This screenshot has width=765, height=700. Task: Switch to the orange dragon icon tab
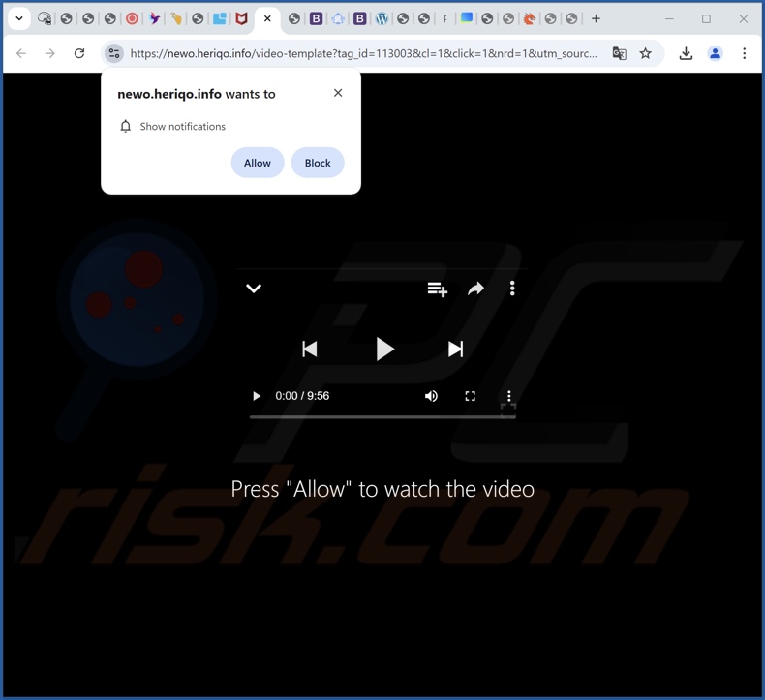[530, 19]
